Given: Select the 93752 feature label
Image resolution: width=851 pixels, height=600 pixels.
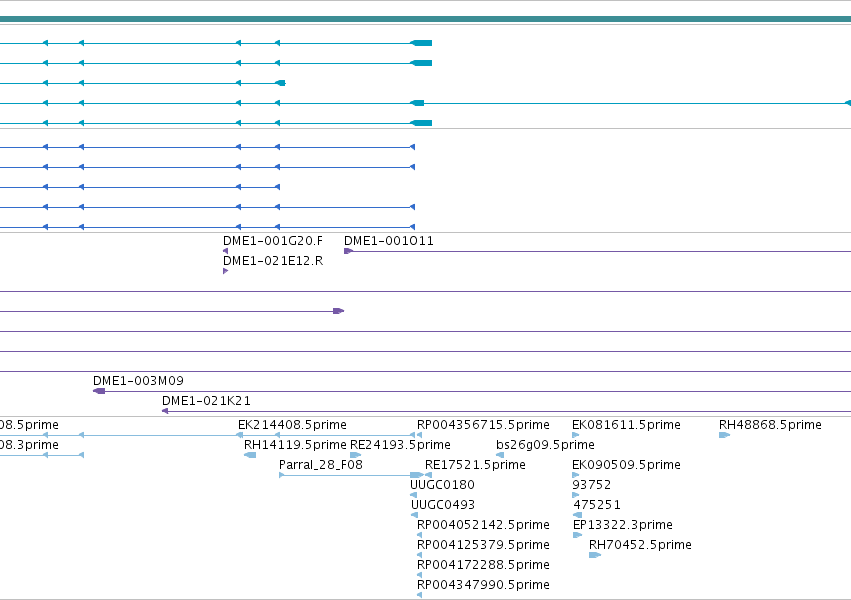Looking at the screenshot, I should point(592,485).
